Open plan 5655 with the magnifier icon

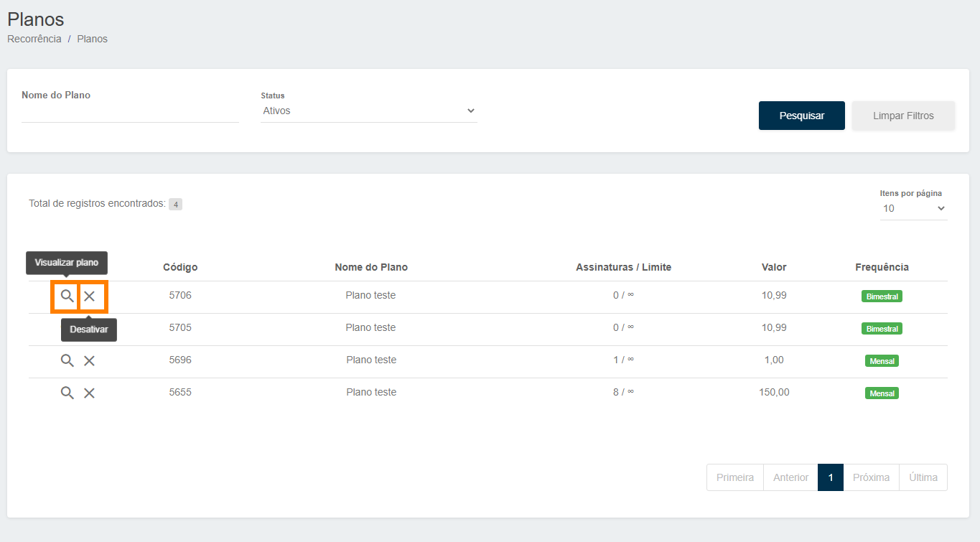[x=67, y=393]
